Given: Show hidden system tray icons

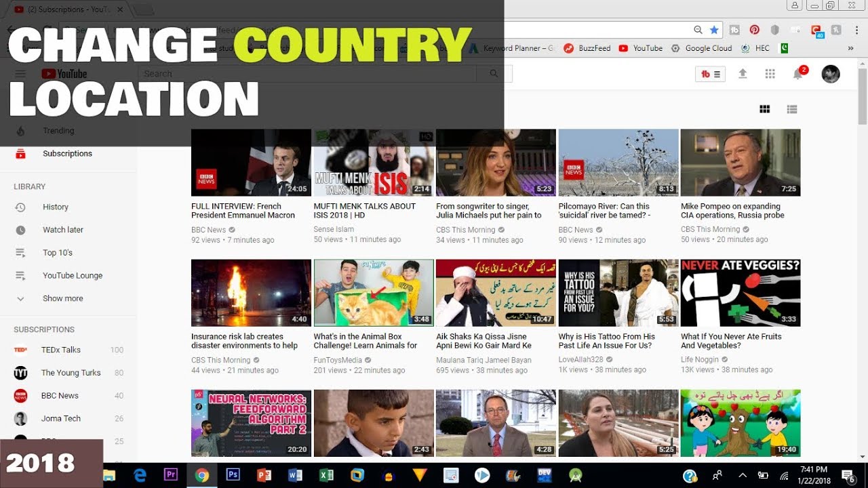Looking at the screenshot, I should tap(742, 475).
